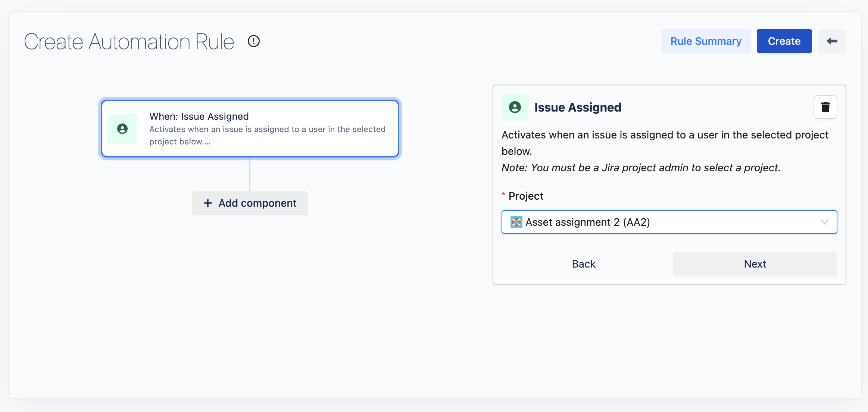
Task: Click the Issue Assigned panel user icon
Action: [x=515, y=107]
